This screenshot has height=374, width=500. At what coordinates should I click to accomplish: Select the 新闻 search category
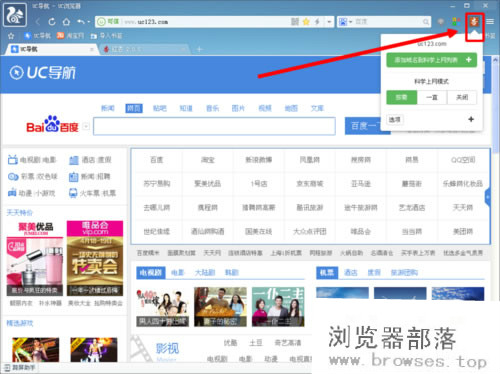pyautogui.click(x=108, y=108)
